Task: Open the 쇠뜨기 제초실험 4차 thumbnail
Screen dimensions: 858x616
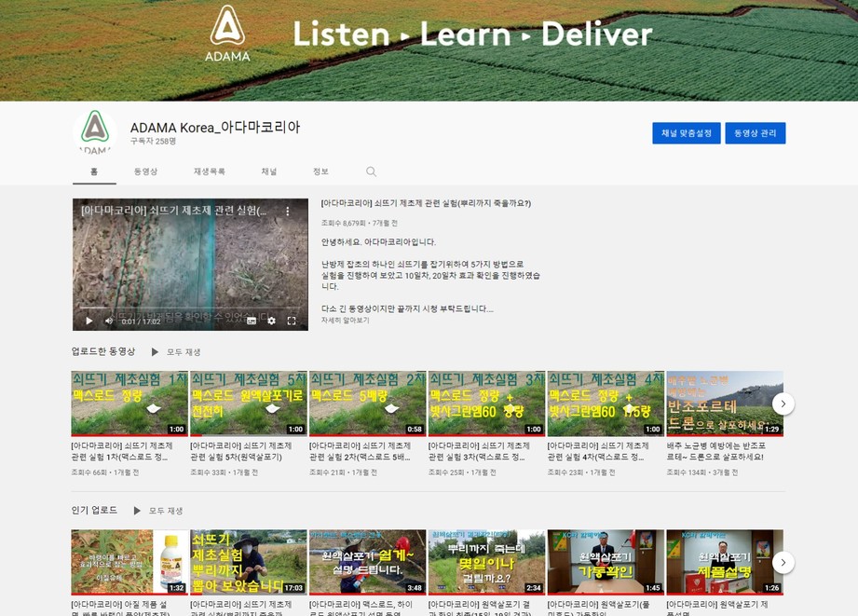Action: [606, 404]
